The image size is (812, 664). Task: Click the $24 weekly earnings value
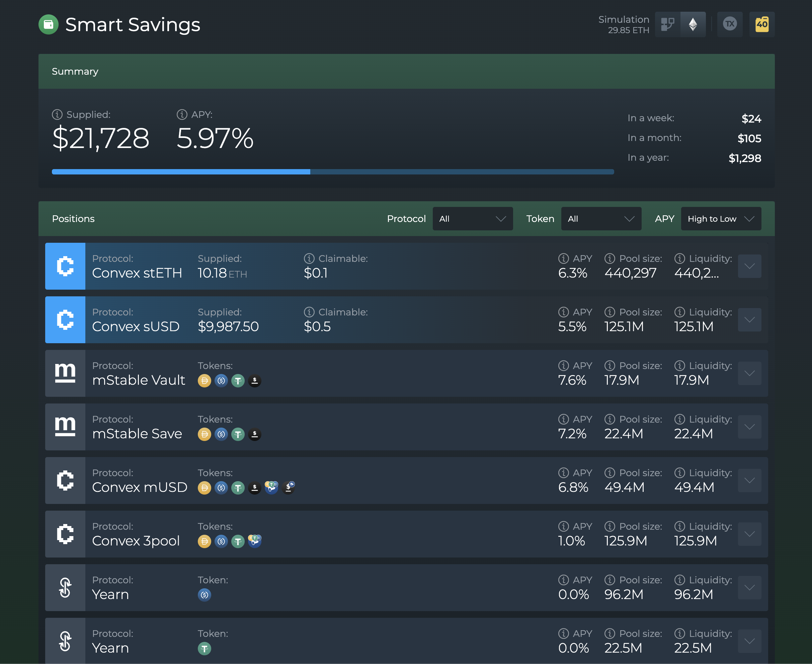(x=751, y=119)
